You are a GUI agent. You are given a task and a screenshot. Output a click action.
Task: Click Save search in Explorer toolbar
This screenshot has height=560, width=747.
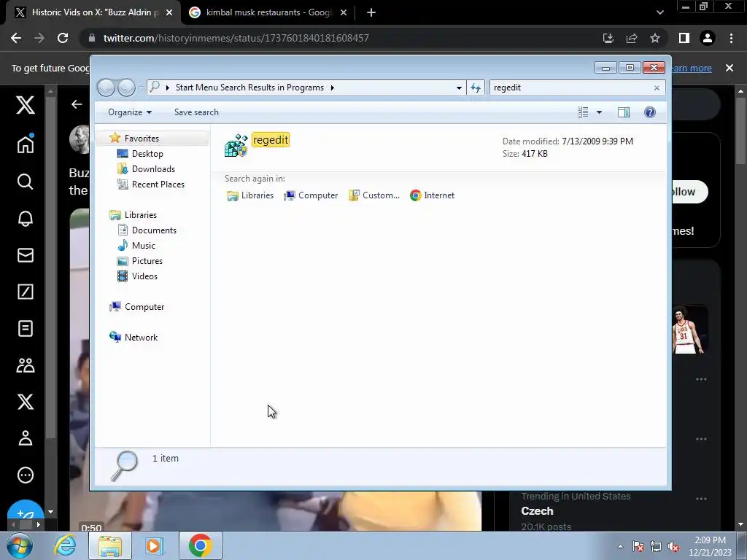click(x=196, y=112)
